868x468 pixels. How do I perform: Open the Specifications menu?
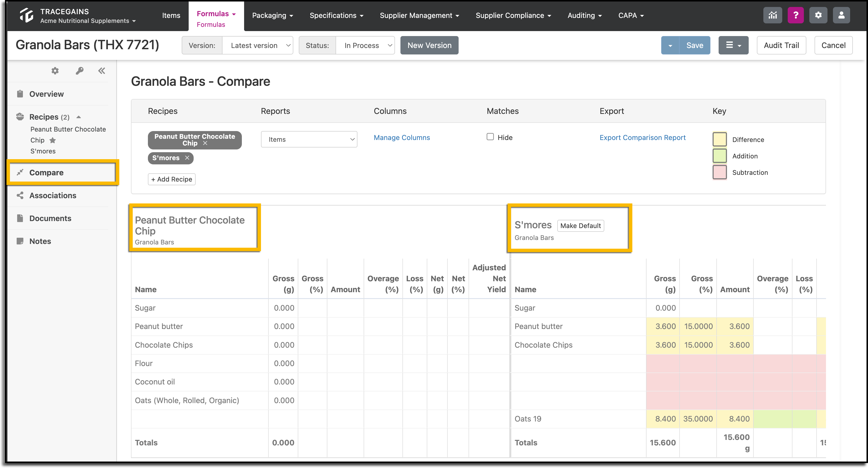point(336,15)
